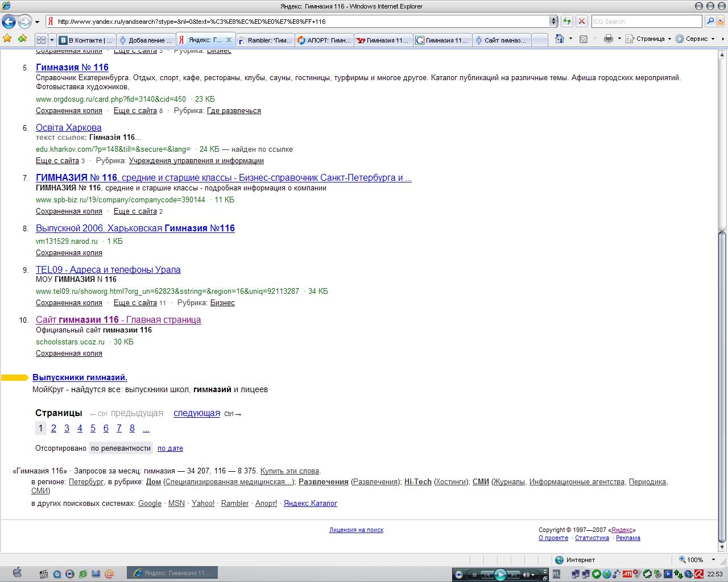Open recent pages dropdown next to Forward

pos(37,22)
